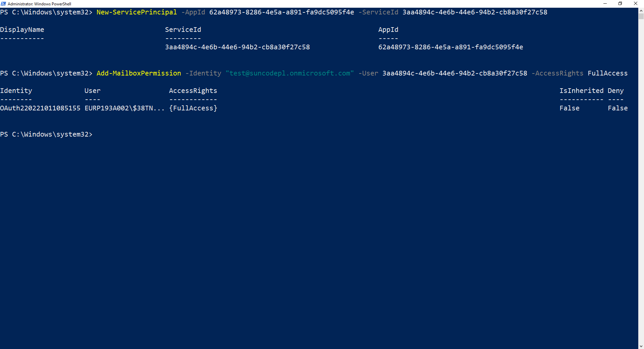Click the test@suncodepl.onmicrosoft.com identity string

pos(290,73)
